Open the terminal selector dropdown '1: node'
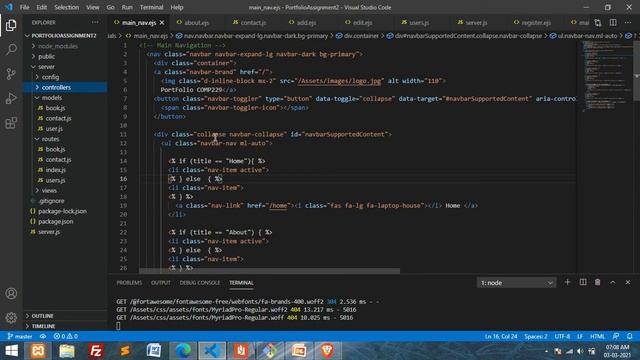 [x=516, y=282]
